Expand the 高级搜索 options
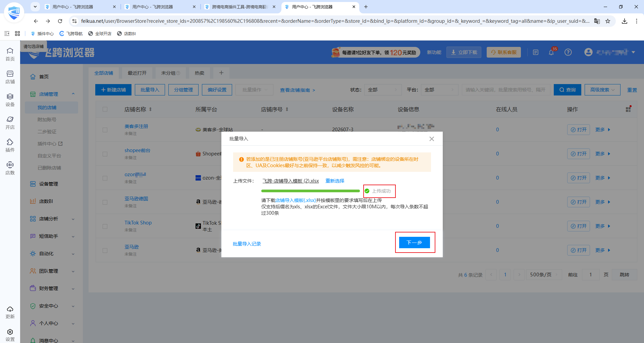Screen dimensions: 644x343 602,90
